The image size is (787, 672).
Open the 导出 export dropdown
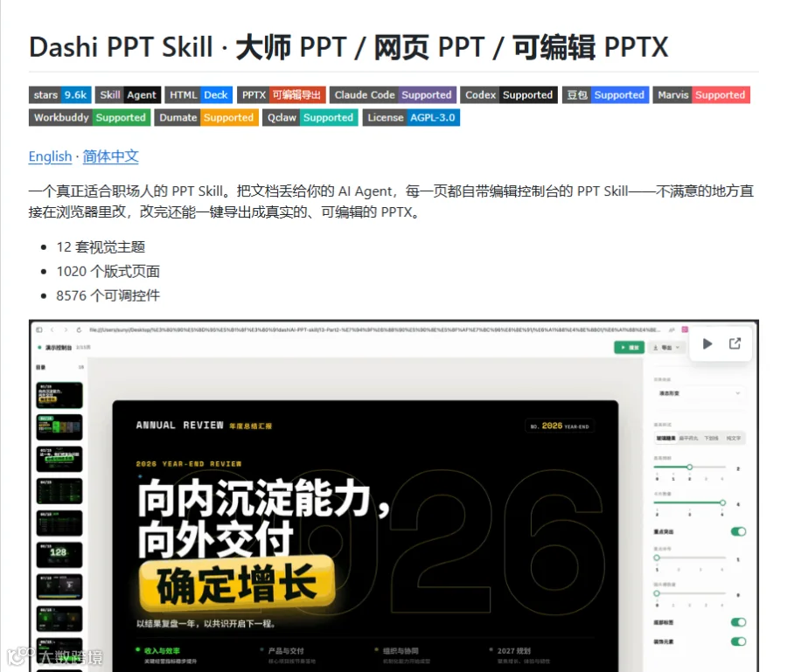click(666, 347)
